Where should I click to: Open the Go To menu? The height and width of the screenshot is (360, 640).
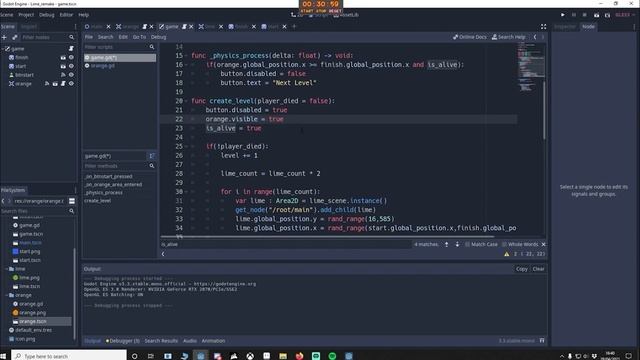point(139,37)
